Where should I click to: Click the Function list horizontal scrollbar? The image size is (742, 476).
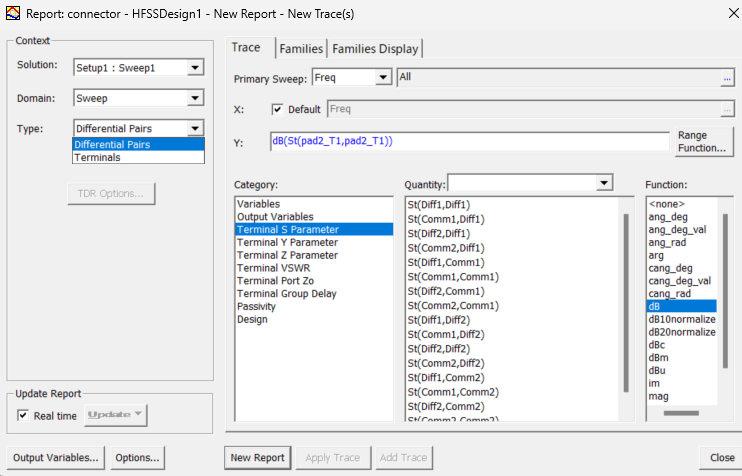[681, 413]
